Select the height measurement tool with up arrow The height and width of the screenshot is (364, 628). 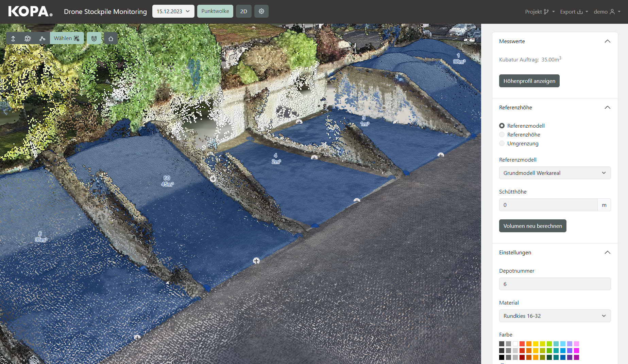click(x=13, y=38)
